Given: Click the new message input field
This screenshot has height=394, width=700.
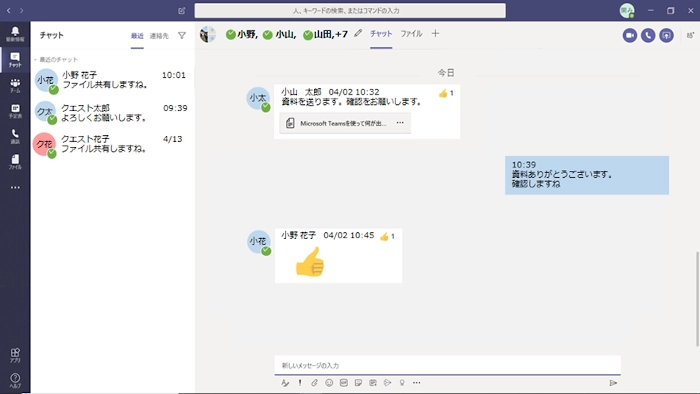Looking at the screenshot, I should pyautogui.click(x=447, y=365).
